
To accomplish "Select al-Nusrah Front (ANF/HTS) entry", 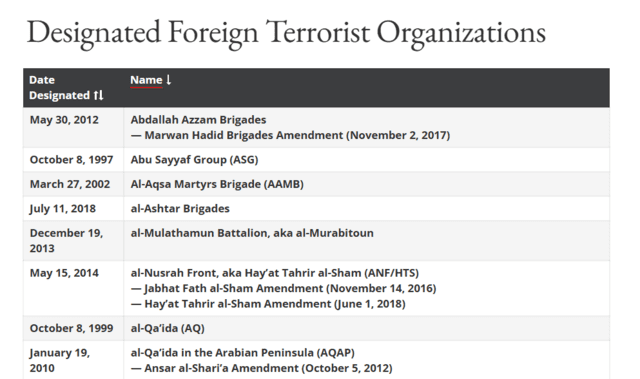I will pos(275,273).
